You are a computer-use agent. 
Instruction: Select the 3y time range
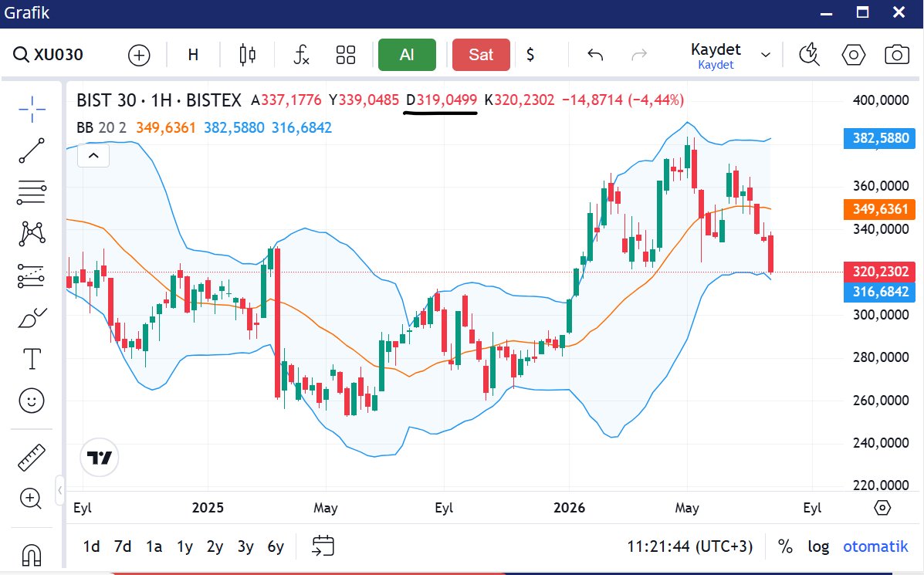245,546
